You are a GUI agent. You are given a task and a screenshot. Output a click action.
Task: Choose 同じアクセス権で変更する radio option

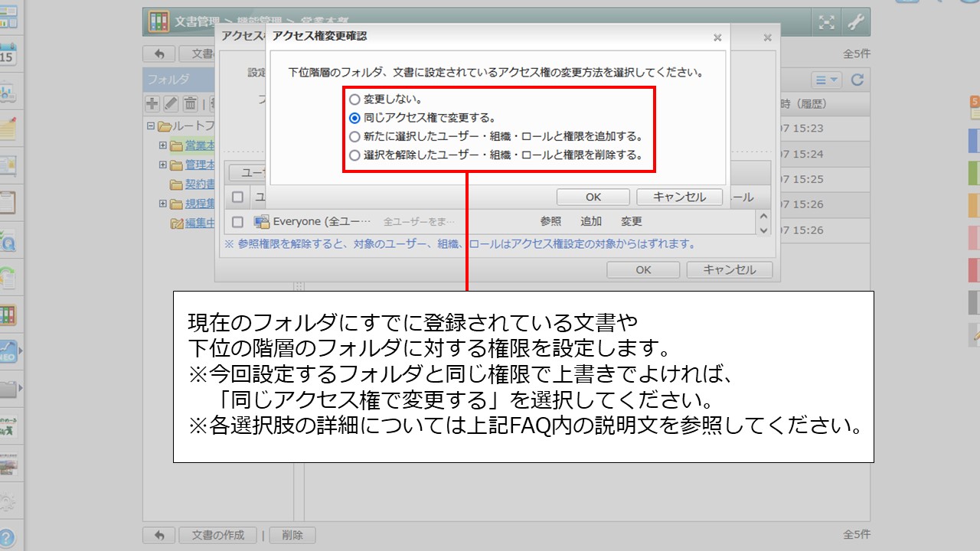pos(354,118)
